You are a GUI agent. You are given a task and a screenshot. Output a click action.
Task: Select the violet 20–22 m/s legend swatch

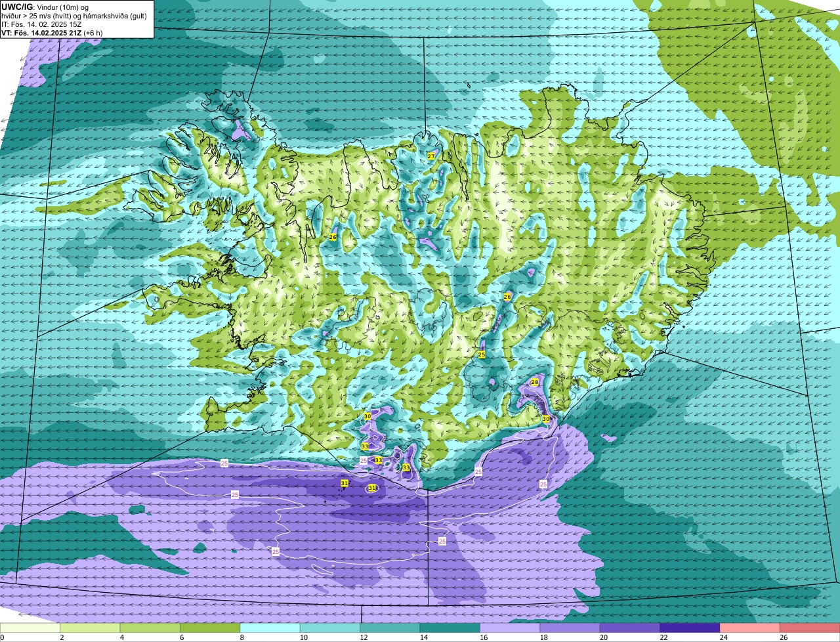[x=631, y=628]
